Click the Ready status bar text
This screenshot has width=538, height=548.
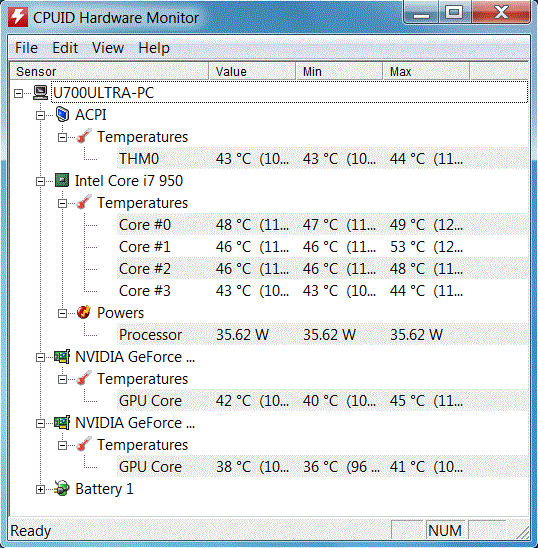(31, 531)
